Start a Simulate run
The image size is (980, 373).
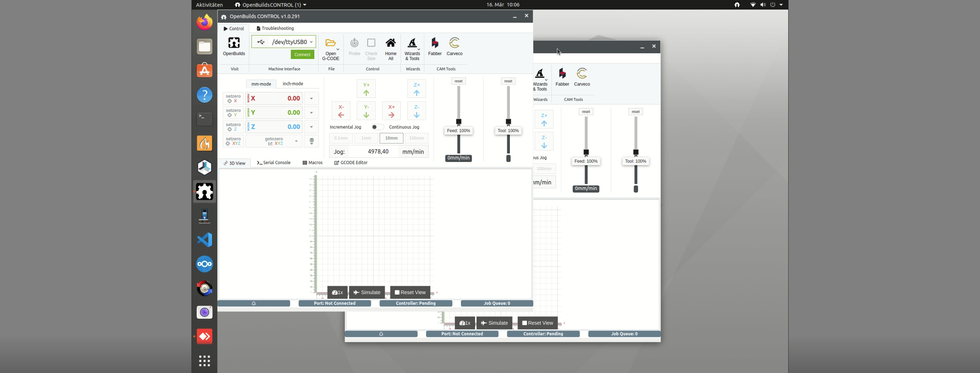[367, 292]
